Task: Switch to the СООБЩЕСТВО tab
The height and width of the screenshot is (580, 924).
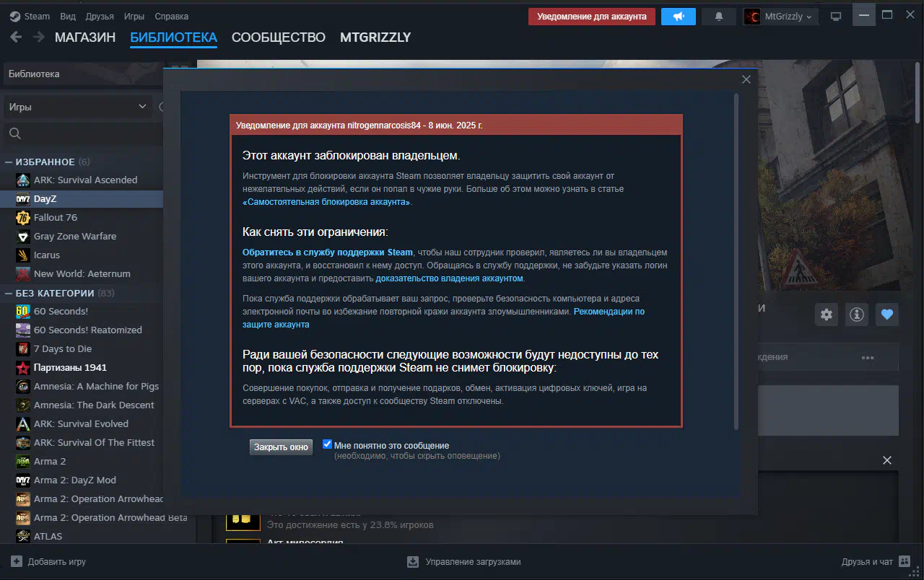Action: (279, 38)
